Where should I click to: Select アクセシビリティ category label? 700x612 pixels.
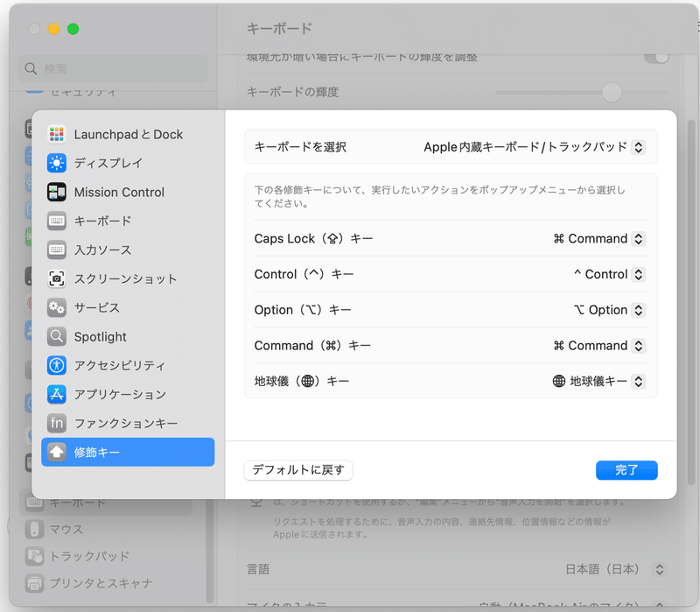tap(120, 365)
